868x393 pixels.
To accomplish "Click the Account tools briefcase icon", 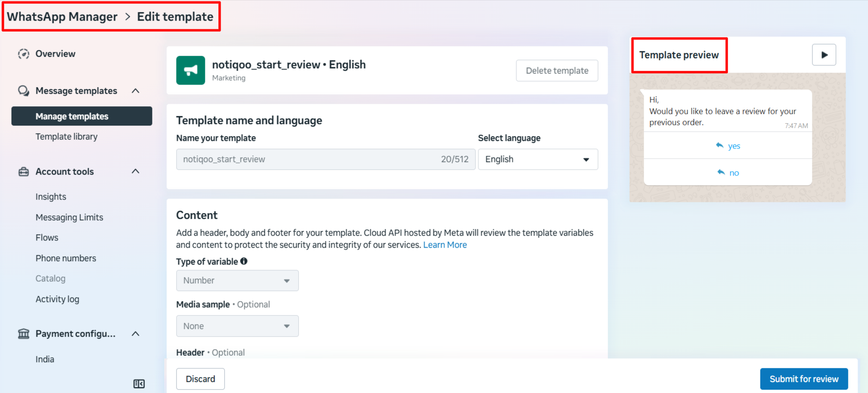I will (24, 172).
